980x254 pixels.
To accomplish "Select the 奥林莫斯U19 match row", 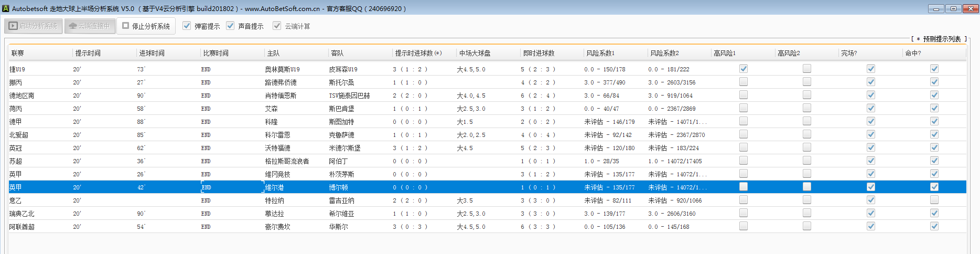I will pyautogui.click(x=282, y=69).
